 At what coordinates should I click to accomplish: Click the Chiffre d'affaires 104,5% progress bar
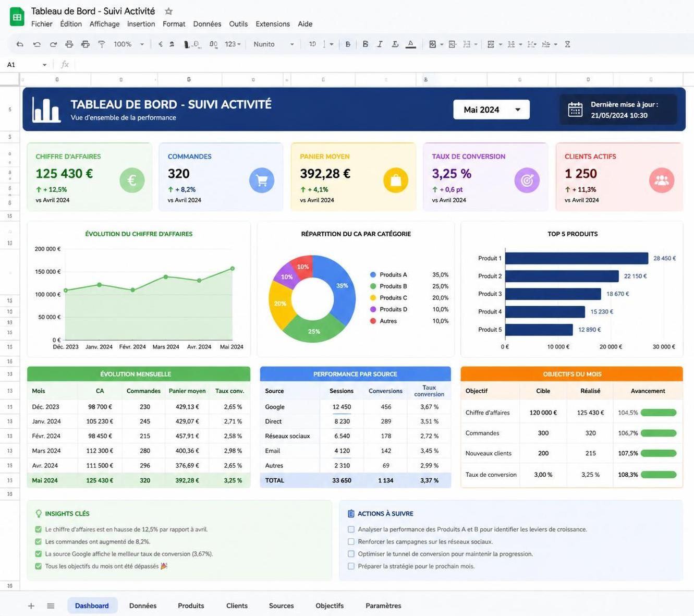tap(659, 413)
